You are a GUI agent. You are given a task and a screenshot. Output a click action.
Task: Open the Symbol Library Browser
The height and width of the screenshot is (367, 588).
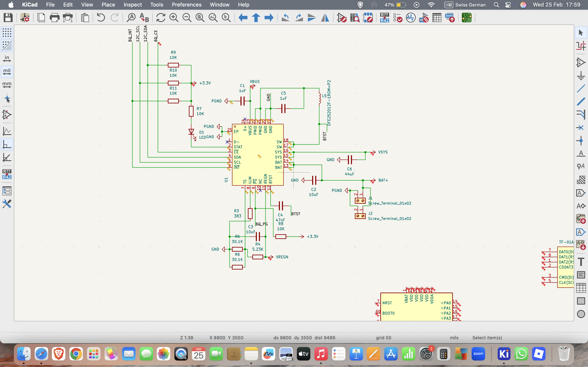tap(355, 18)
